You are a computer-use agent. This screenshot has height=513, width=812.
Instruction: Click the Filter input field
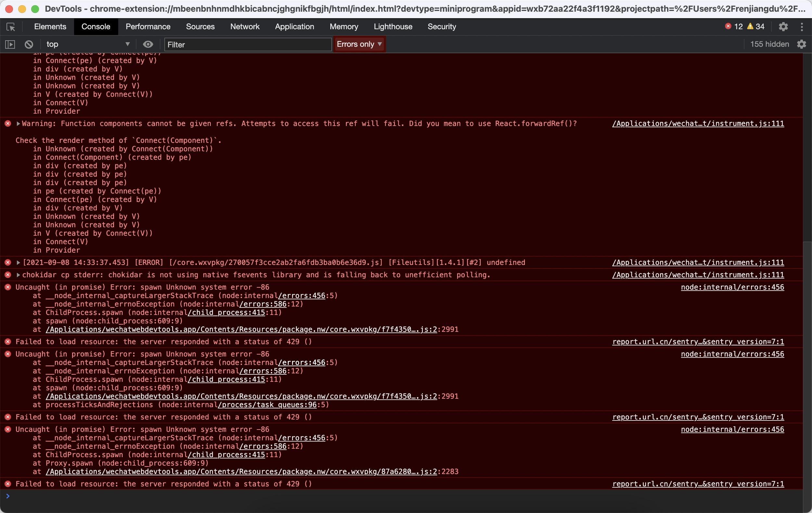(247, 44)
